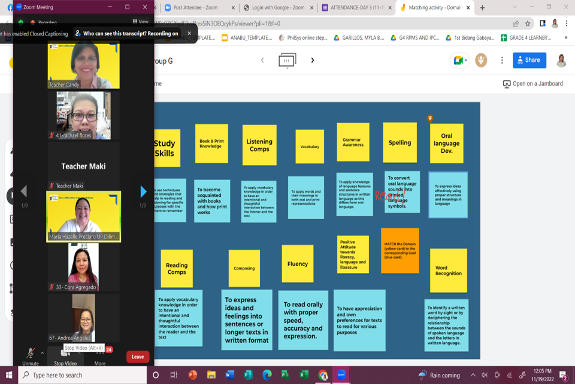Select the 'Study Skills' yellow sticky note
The width and height of the screenshot is (575, 384).
167,148
